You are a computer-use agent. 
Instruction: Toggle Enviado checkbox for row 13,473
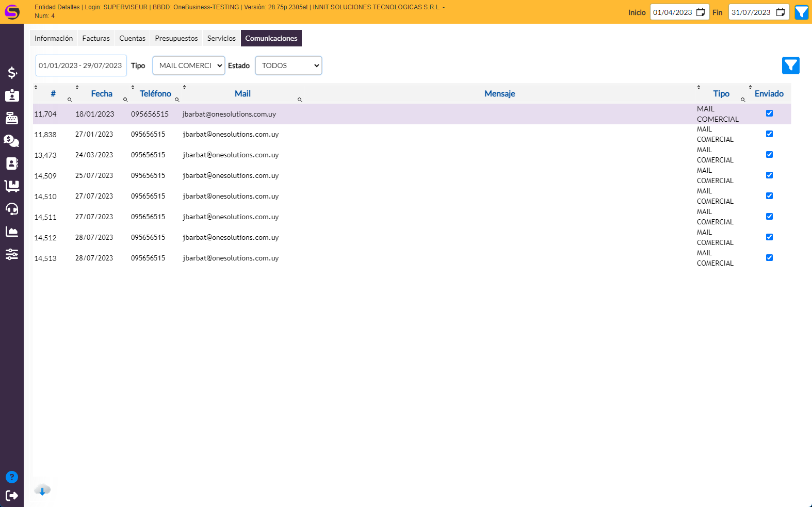(x=769, y=155)
